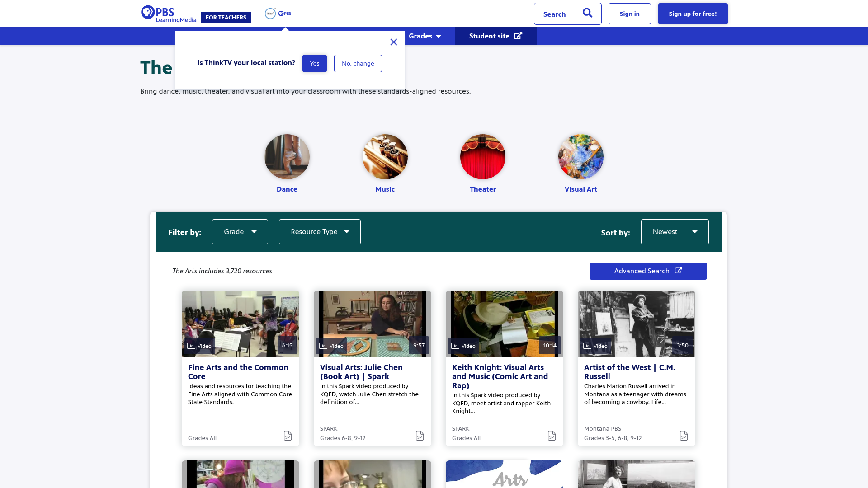Screen dimensions: 868x488
Task: Open the Dance text link
Action: click(x=287, y=189)
